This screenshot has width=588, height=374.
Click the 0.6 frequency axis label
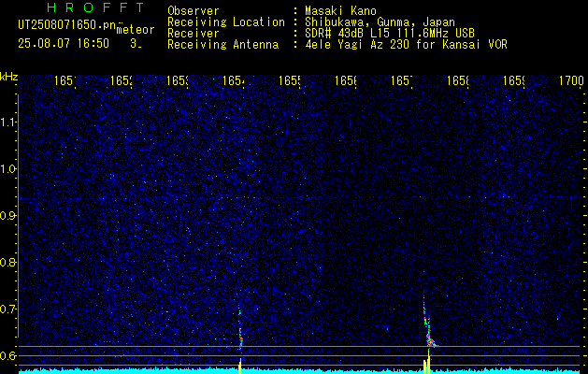coord(7,355)
